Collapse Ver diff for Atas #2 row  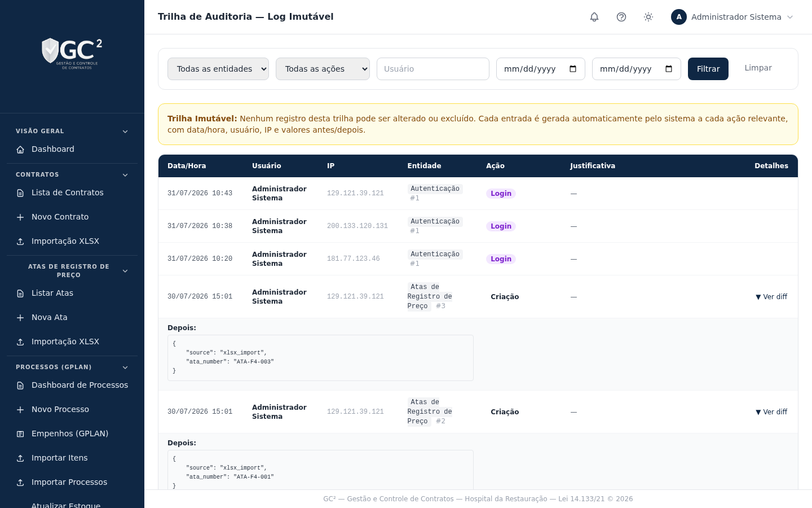tap(771, 412)
